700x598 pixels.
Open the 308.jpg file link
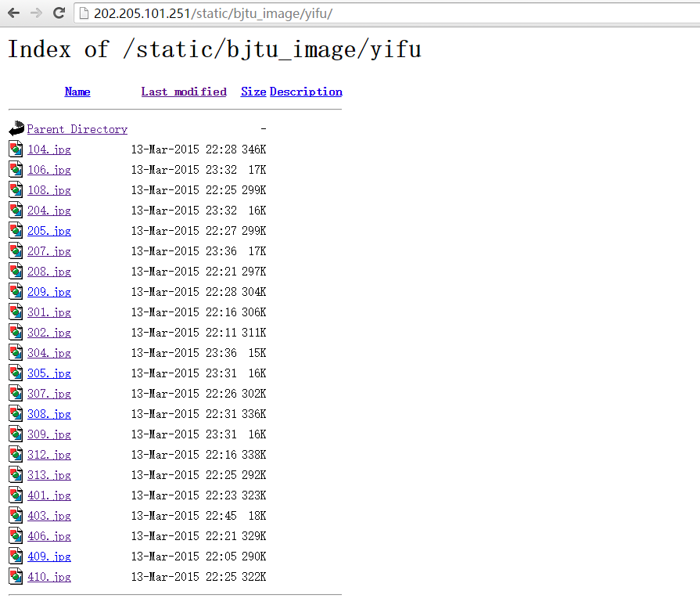click(x=49, y=414)
